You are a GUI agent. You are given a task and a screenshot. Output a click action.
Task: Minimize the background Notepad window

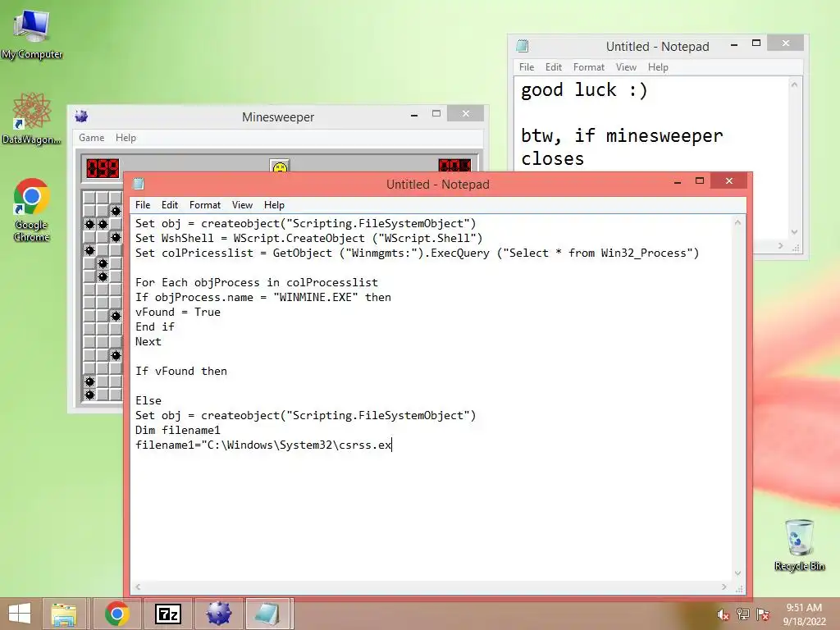coord(734,44)
